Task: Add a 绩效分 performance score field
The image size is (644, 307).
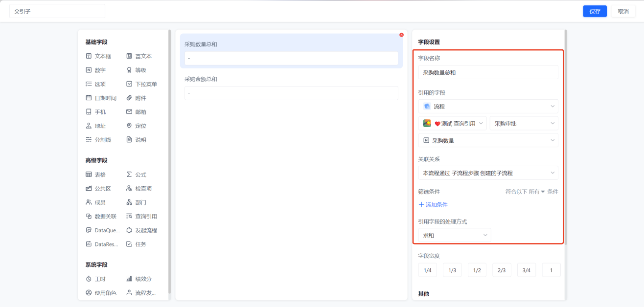Action: click(139, 279)
